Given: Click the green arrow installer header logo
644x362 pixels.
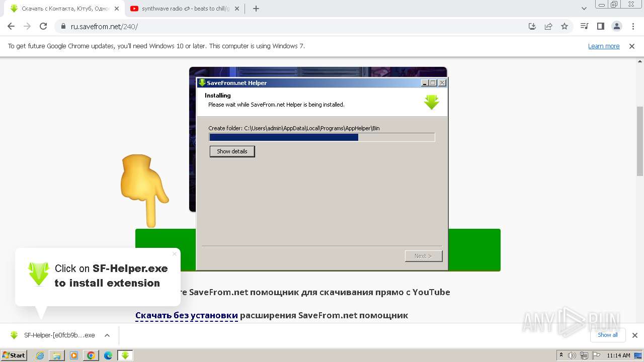Looking at the screenshot, I should click(432, 102).
